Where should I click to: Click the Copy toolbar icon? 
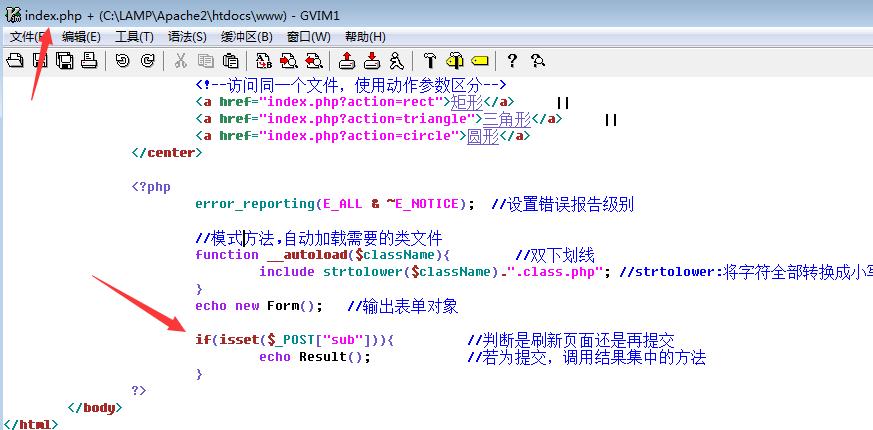(205, 60)
